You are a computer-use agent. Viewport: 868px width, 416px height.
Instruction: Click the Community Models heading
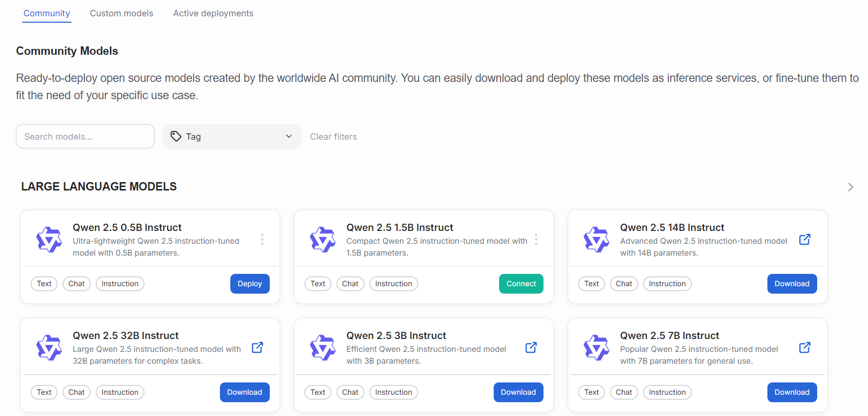tap(67, 51)
